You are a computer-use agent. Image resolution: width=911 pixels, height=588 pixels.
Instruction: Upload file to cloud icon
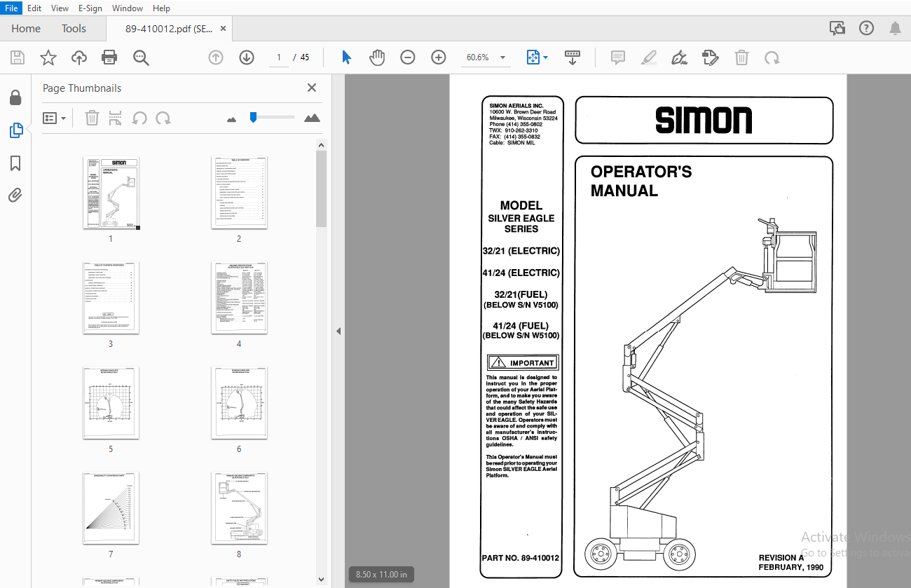(79, 57)
